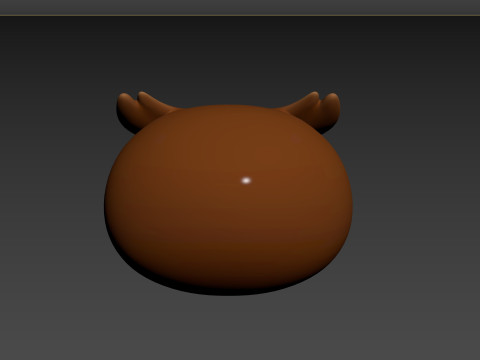Select the brown rounded body mesh
480x360 pixels.
point(228,200)
